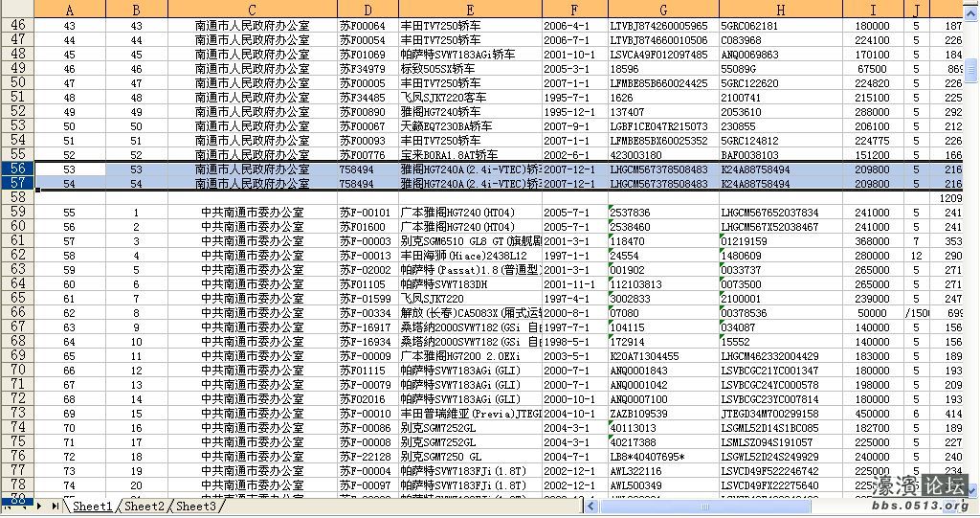Image resolution: width=980 pixels, height=518 pixels.
Task: Select the row 58 header
Action: pos(17,197)
